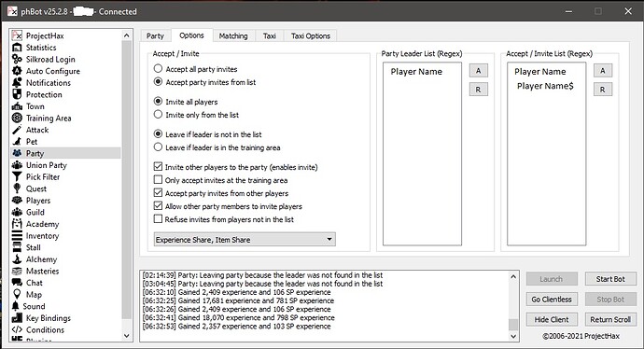644x349 pixels.
Task: Open Experience Share, Item Share dropdown
Action: 245,240
